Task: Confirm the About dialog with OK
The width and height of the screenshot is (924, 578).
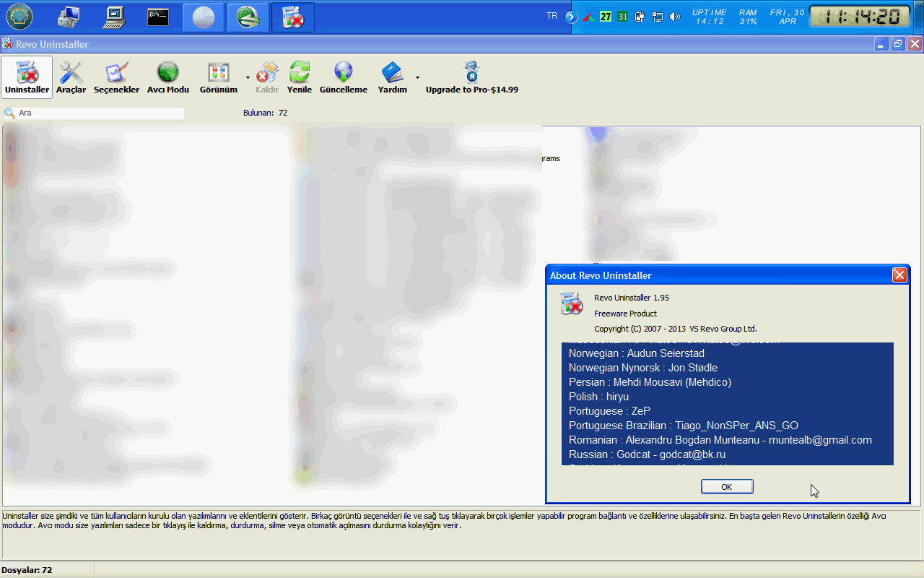Action: pos(727,487)
